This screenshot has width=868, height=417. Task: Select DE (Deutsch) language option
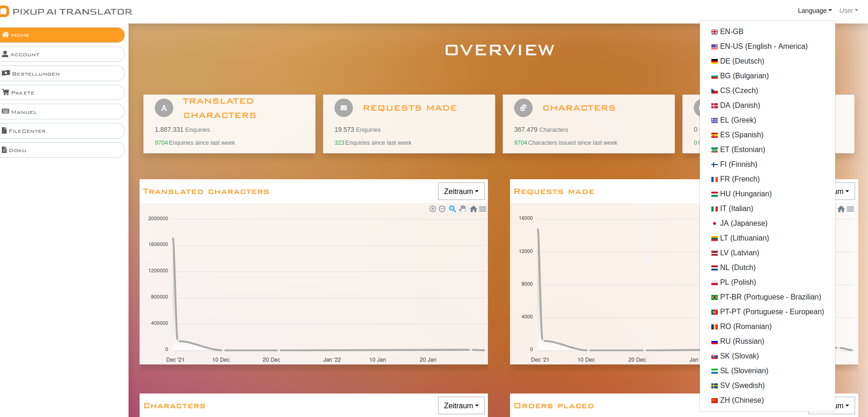point(742,61)
